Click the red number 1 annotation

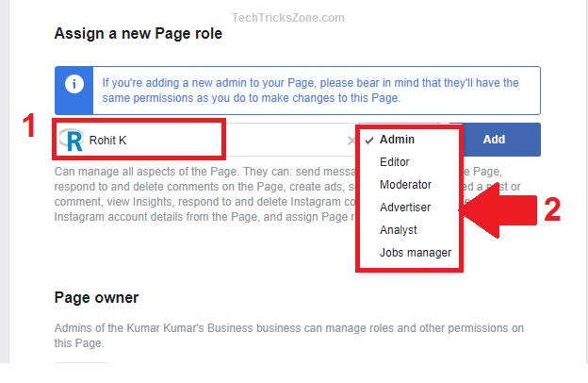click(28, 126)
